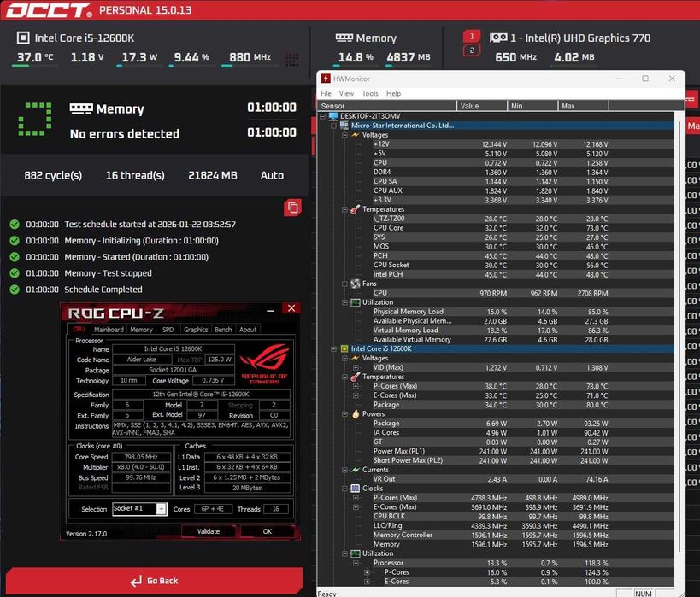
Task: Click the Memory module icon in OCCT top bar
Action: click(x=344, y=38)
